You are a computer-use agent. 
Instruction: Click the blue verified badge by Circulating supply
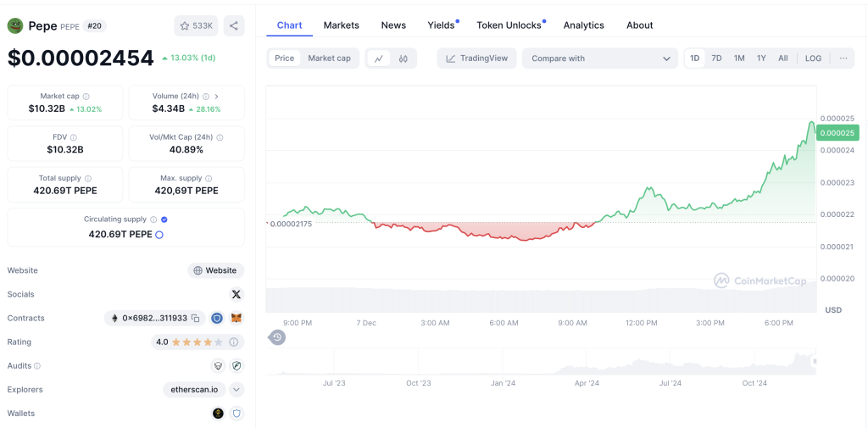pyautogui.click(x=164, y=220)
